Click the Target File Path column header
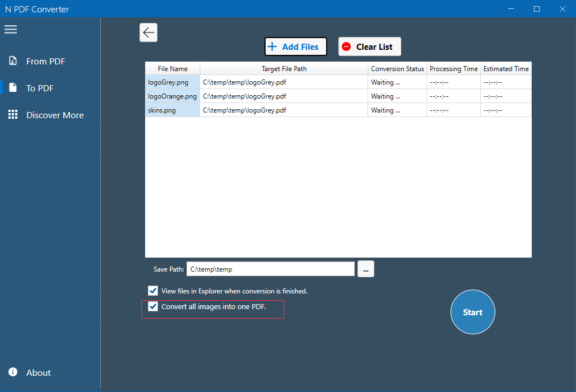 click(x=284, y=69)
